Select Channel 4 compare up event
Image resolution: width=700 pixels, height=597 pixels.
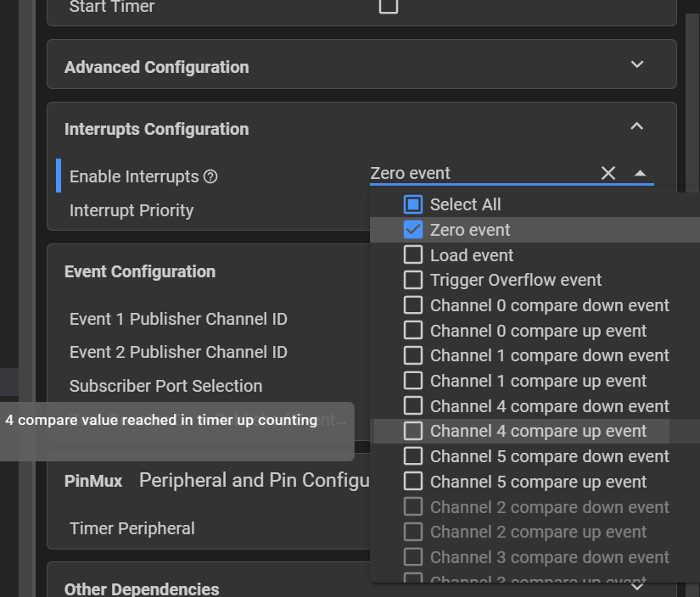coord(413,431)
